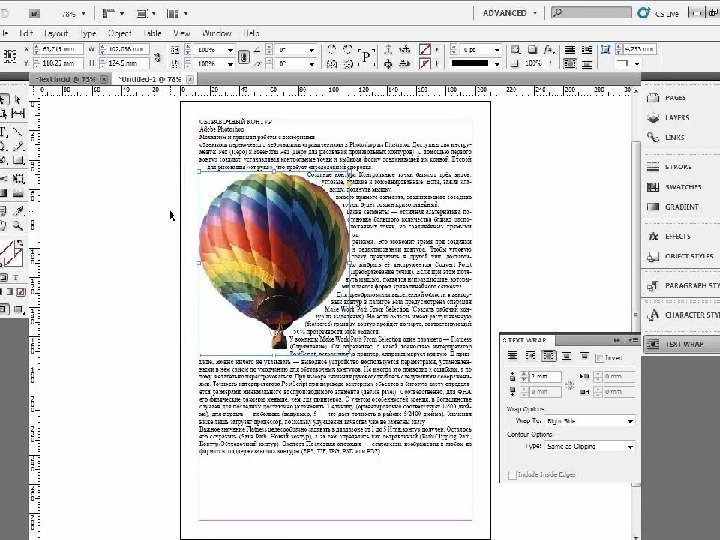This screenshot has width=720, height=540.
Task: Open the Object menu
Action: 119,33
